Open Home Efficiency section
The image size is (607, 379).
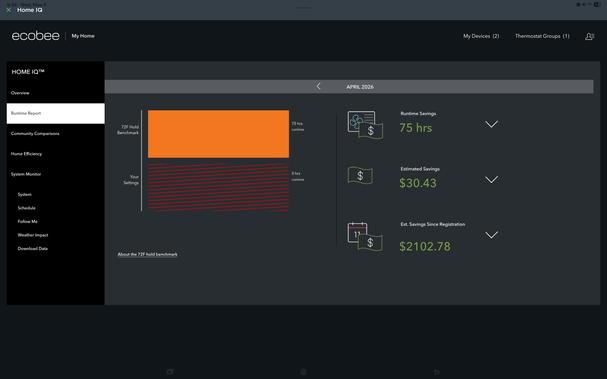pos(26,154)
